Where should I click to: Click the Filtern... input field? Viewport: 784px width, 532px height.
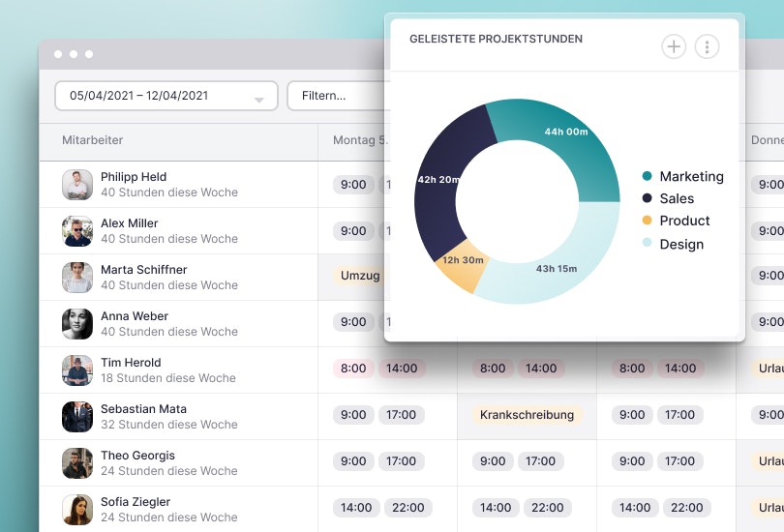point(338,96)
